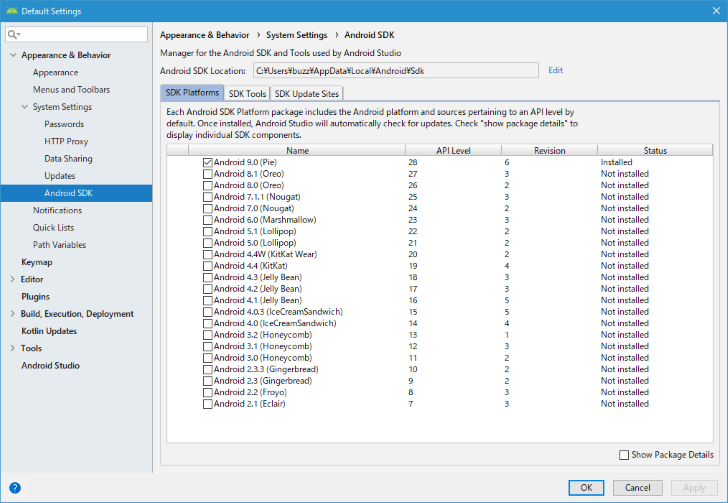Select Appearance in settings tree
Screen dimensions: 728x503
tap(55, 72)
